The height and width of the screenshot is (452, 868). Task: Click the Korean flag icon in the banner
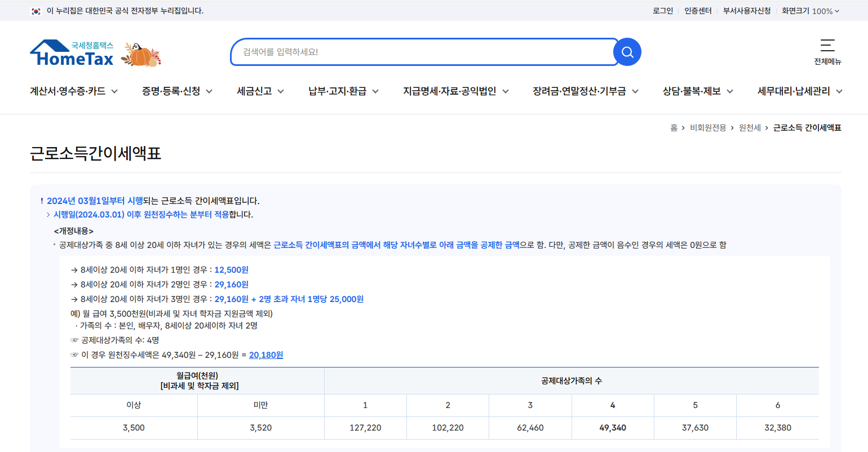coord(36,10)
